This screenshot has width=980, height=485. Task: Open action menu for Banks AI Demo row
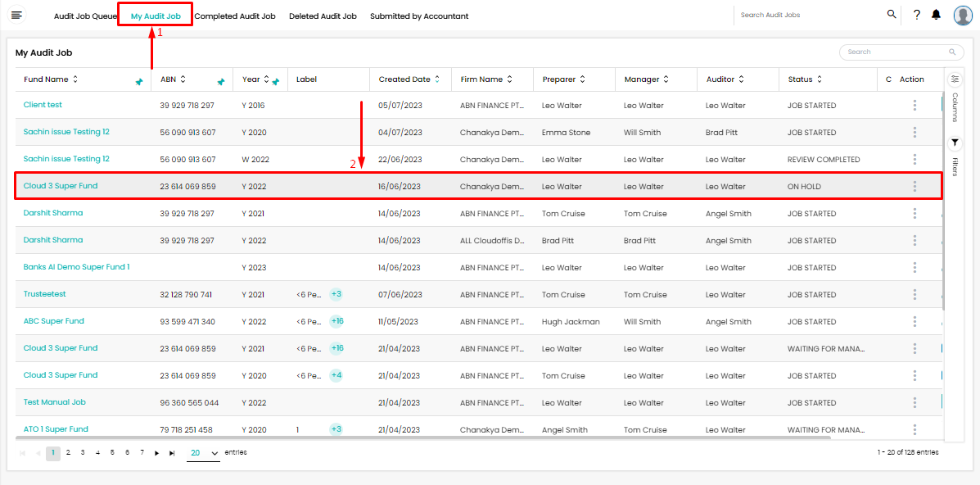(915, 267)
